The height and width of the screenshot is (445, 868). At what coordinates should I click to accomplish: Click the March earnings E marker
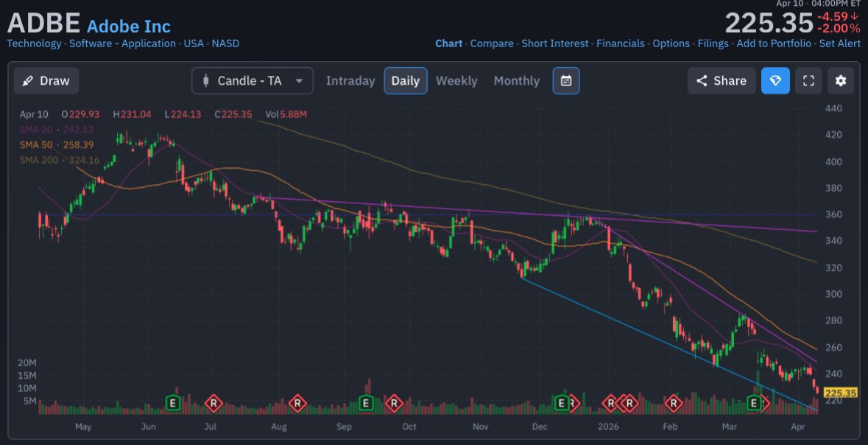pyautogui.click(x=754, y=403)
